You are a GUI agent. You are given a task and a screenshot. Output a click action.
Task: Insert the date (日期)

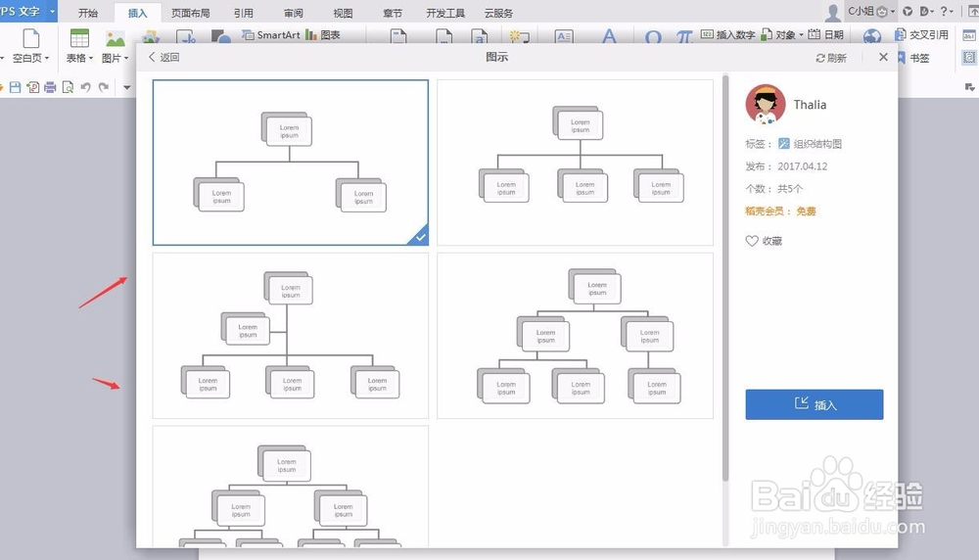pos(826,35)
